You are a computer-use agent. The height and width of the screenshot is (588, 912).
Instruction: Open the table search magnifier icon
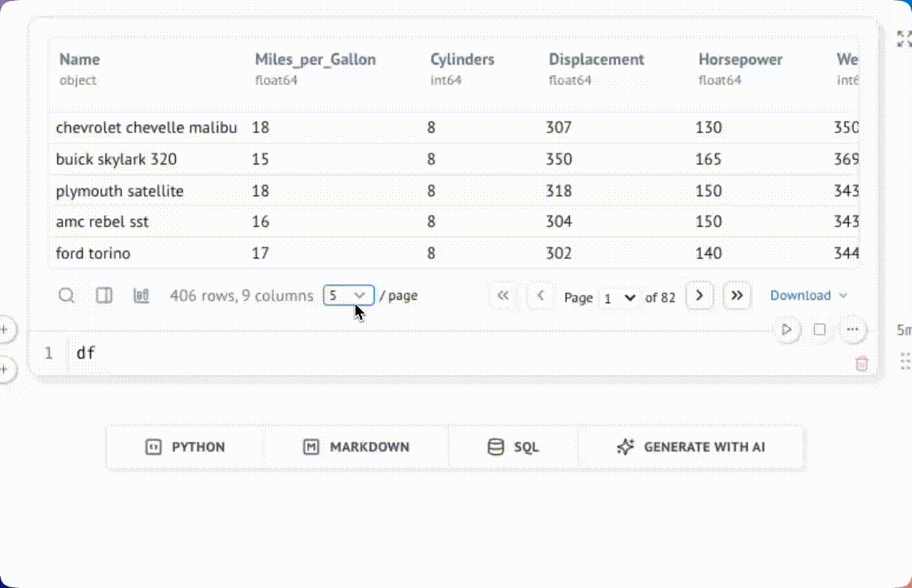(66, 296)
